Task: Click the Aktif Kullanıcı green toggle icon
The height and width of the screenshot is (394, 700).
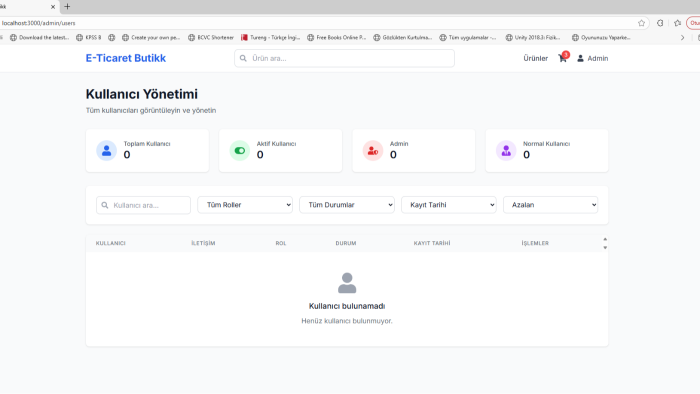Action: pos(240,151)
